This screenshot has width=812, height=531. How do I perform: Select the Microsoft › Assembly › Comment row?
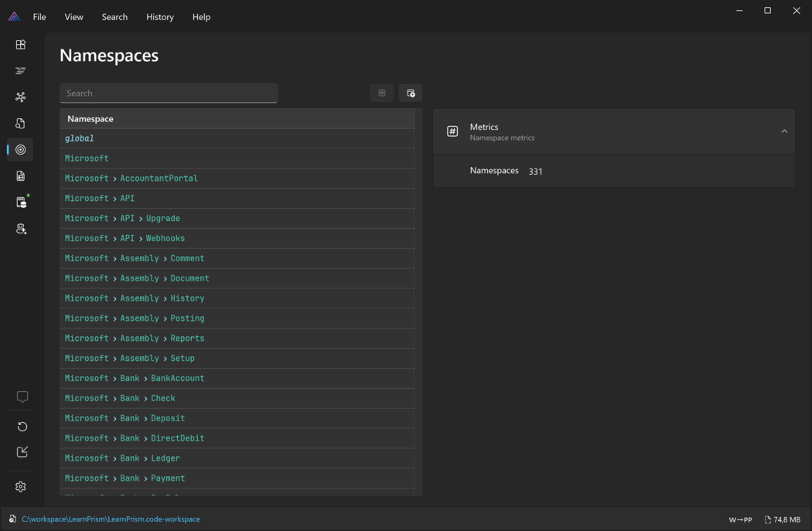(x=237, y=258)
